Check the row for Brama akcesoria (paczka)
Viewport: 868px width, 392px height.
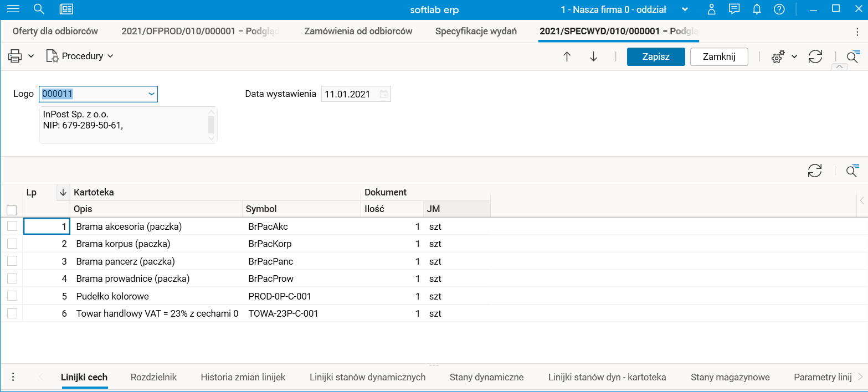12,226
